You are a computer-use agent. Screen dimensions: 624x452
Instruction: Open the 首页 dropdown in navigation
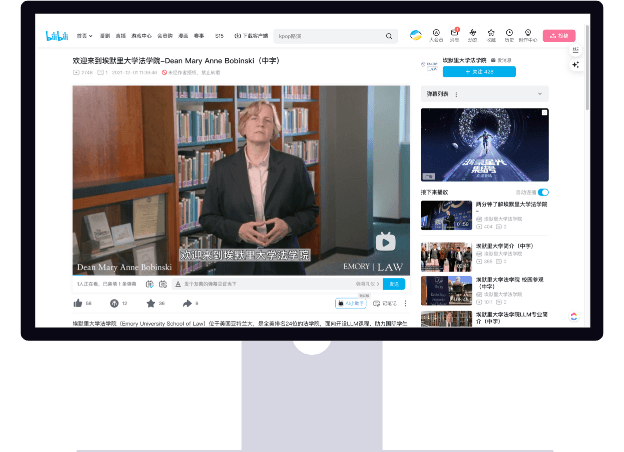[83, 36]
